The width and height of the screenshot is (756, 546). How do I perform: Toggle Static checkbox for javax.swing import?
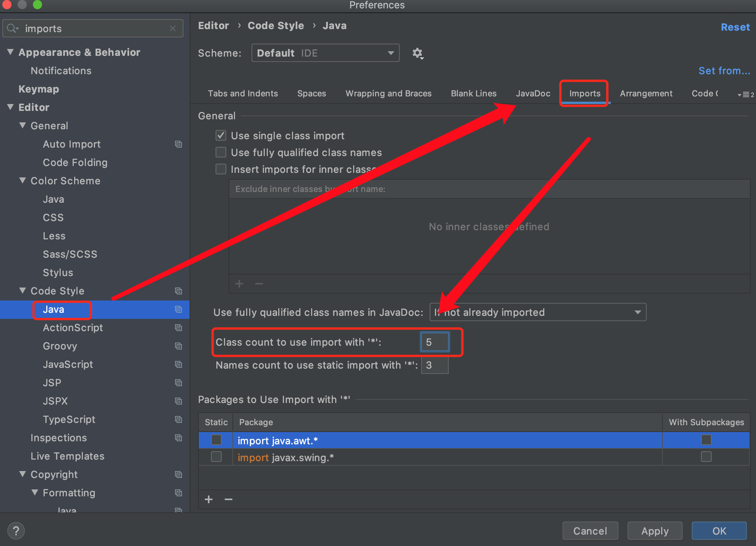pos(216,457)
